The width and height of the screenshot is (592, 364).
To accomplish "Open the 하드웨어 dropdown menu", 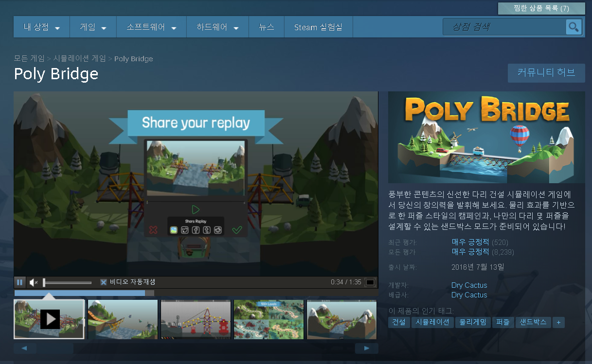I will click(x=218, y=27).
